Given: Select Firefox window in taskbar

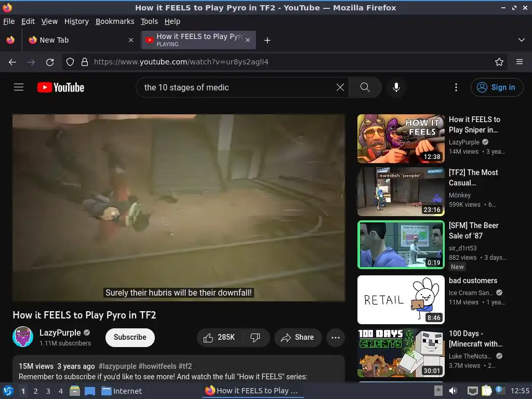Looking at the screenshot, I should point(252,391).
